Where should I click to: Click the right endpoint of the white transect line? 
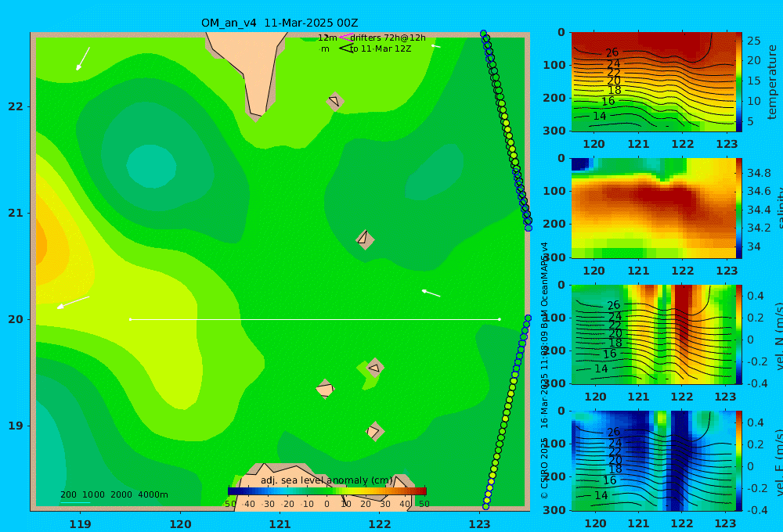point(500,319)
